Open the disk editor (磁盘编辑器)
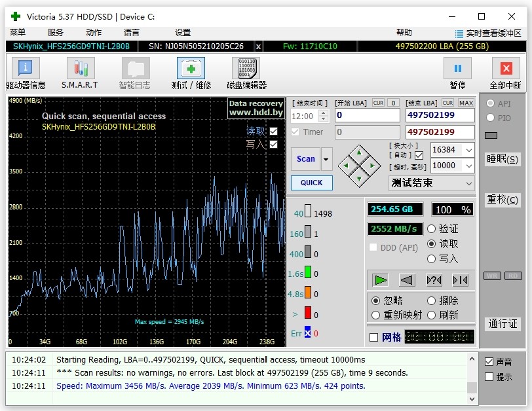The width and height of the screenshot is (532, 411). (x=246, y=68)
